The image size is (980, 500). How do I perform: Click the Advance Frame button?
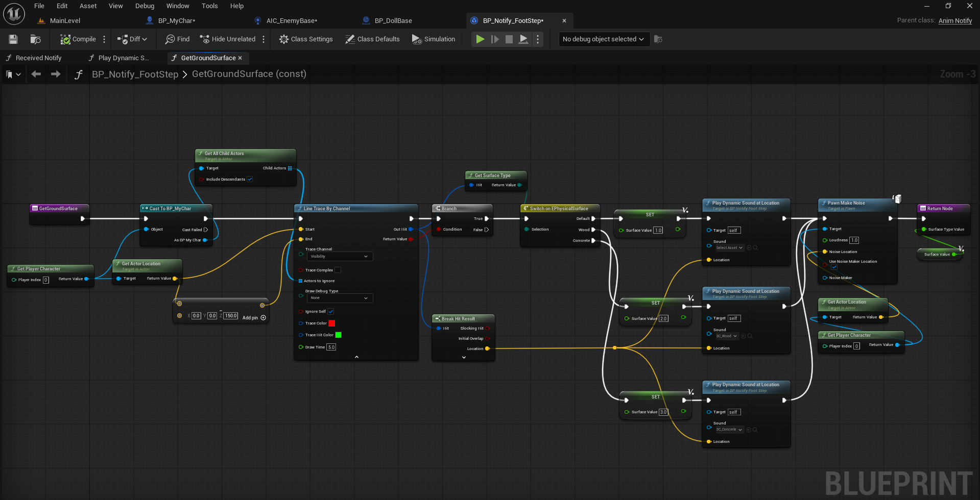[495, 39]
